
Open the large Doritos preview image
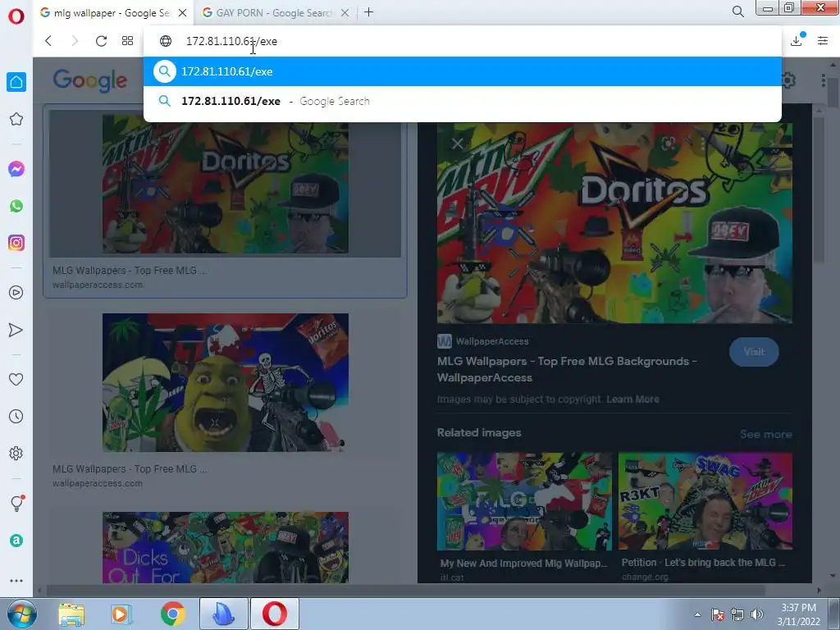point(614,223)
